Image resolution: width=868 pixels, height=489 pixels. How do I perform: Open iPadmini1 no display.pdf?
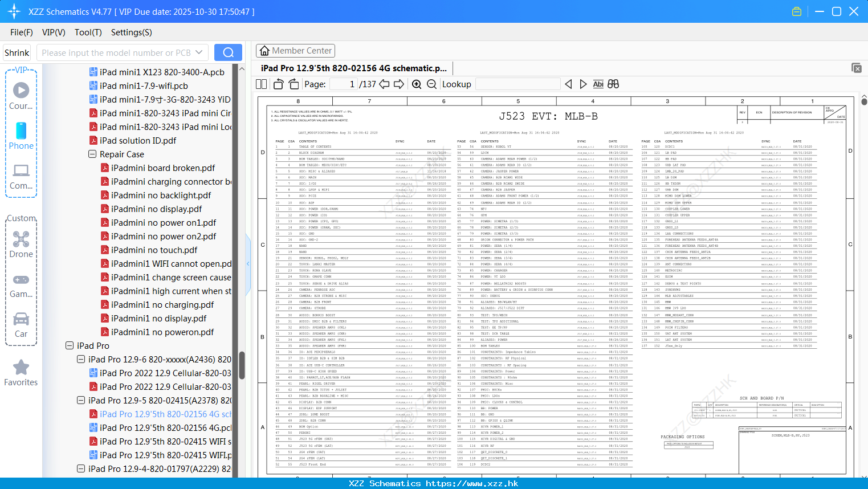click(x=158, y=318)
